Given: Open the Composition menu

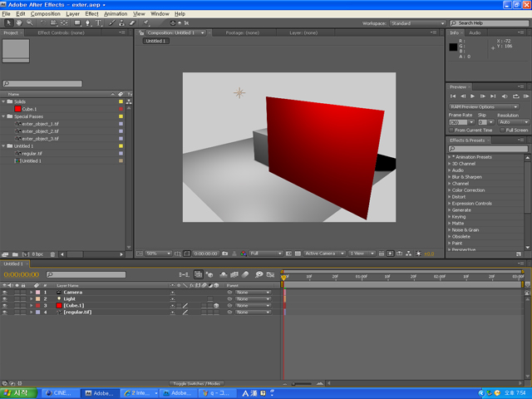Looking at the screenshot, I should click(x=46, y=14).
